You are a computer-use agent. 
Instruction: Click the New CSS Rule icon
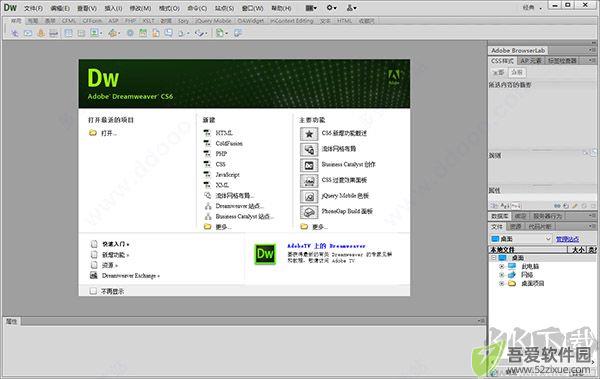pos(566,206)
